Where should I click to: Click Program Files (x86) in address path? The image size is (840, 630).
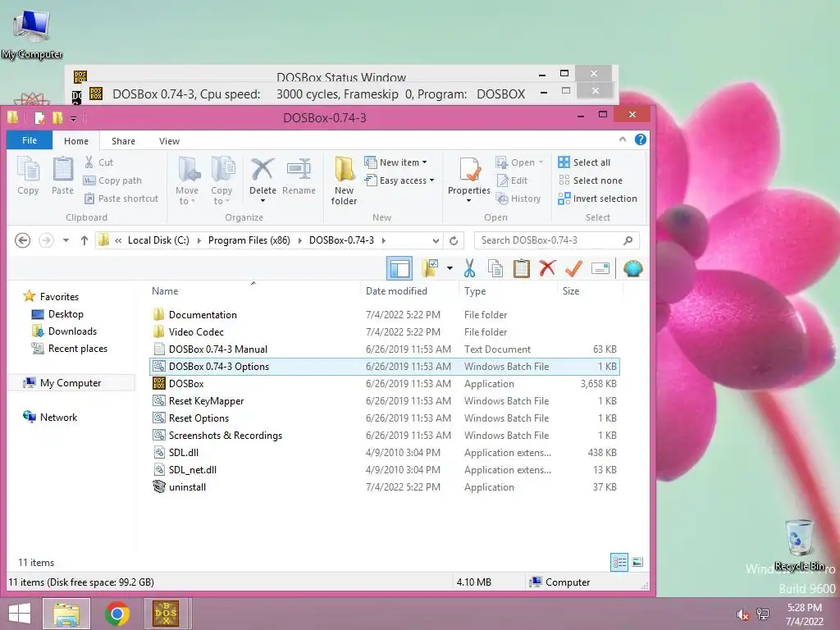[249, 240]
